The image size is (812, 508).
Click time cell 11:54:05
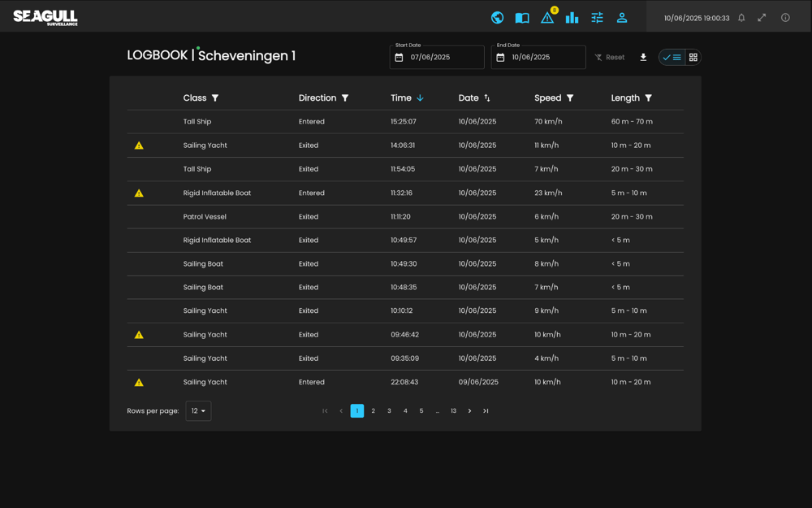tap(403, 169)
